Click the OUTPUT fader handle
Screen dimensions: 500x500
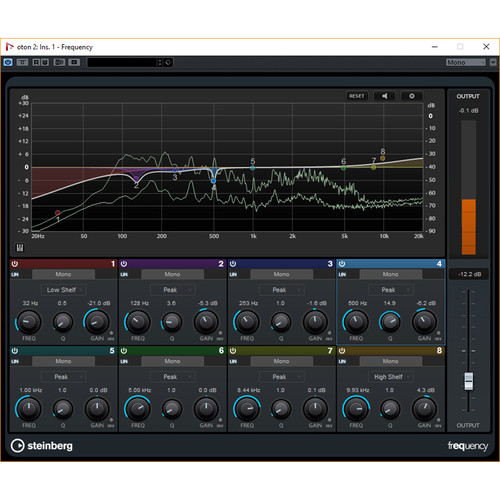[x=469, y=381]
